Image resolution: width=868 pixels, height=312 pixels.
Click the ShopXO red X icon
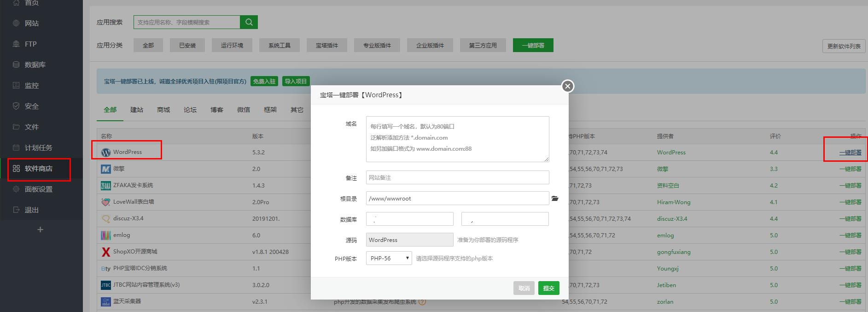106,252
